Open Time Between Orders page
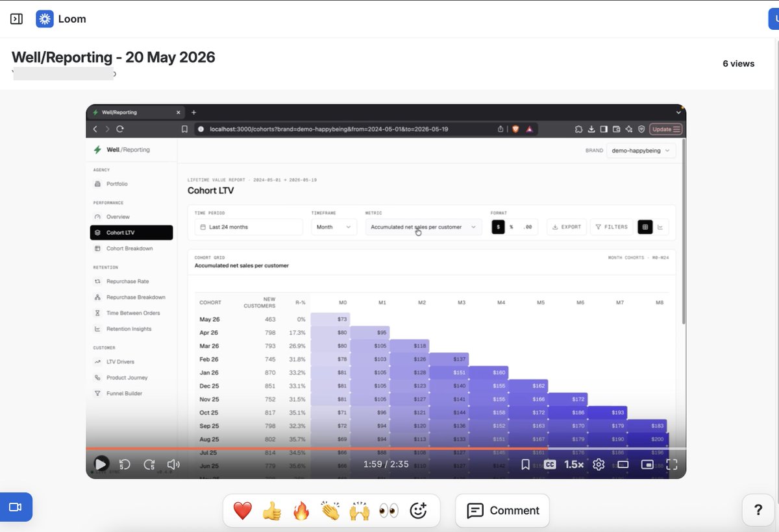Viewport: 779px width, 532px height. pos(132,313)
